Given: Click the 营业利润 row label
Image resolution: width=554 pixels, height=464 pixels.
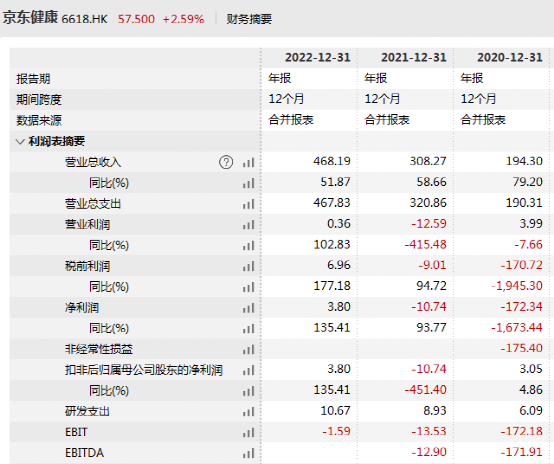Looking at the screenshot, I should 87,224.
